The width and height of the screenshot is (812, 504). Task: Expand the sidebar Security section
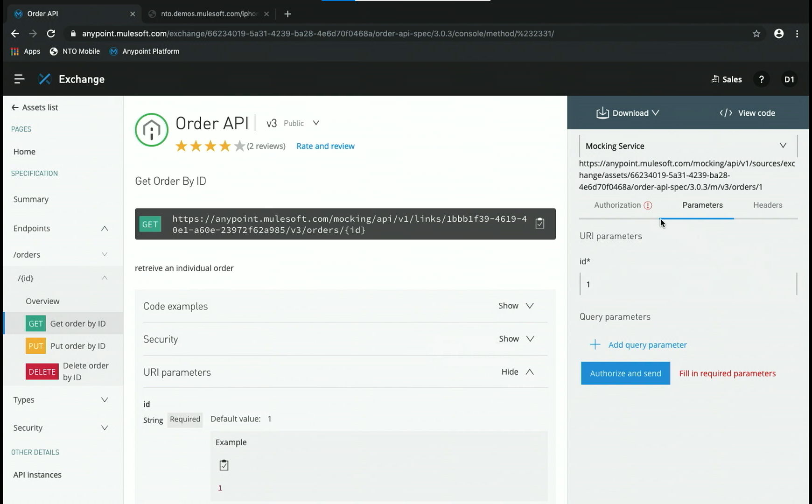[105, 428]
